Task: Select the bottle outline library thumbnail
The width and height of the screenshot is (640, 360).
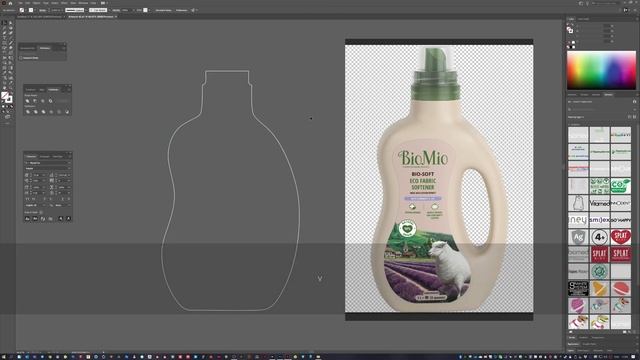Action: 578,202
